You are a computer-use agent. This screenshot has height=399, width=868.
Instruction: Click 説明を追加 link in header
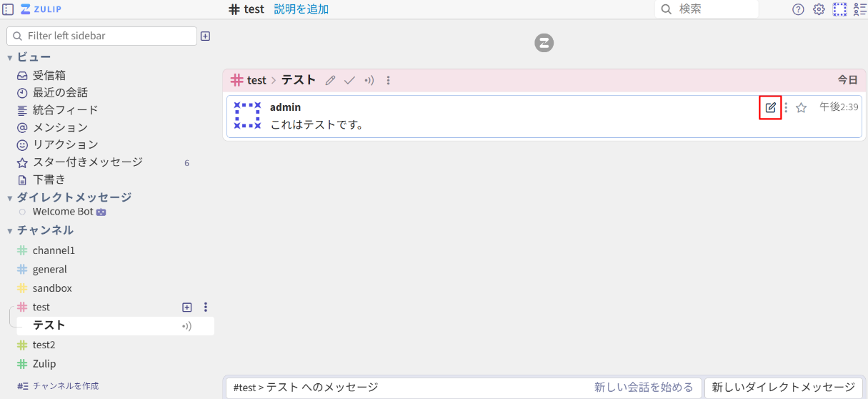(x=301, y=9)
